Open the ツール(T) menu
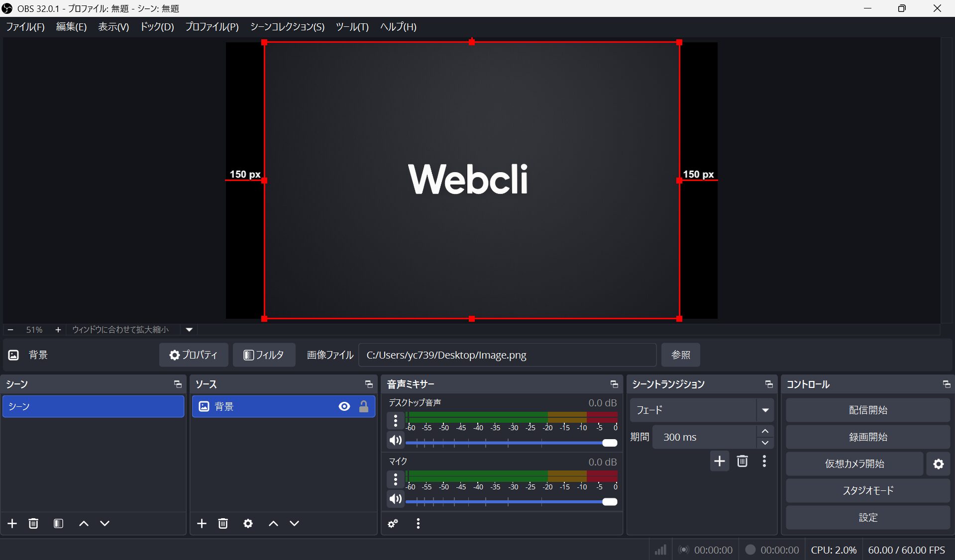The height and width of the screenshot is (560, 955). pos(352,27)
